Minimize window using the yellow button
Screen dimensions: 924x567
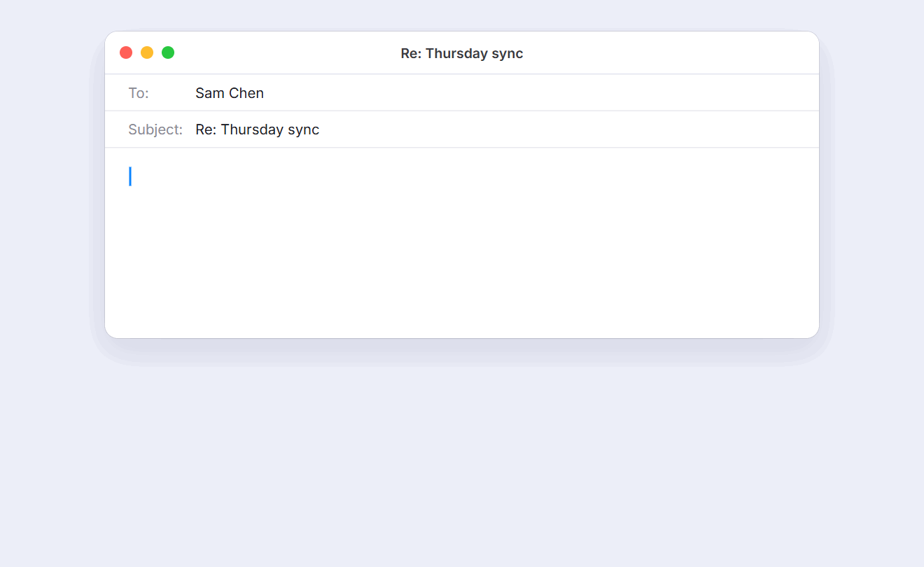(x=147, y=52)
